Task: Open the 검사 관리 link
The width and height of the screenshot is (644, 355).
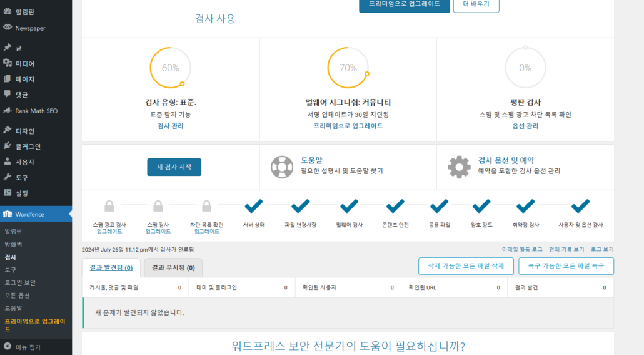Action: [171, 126]
